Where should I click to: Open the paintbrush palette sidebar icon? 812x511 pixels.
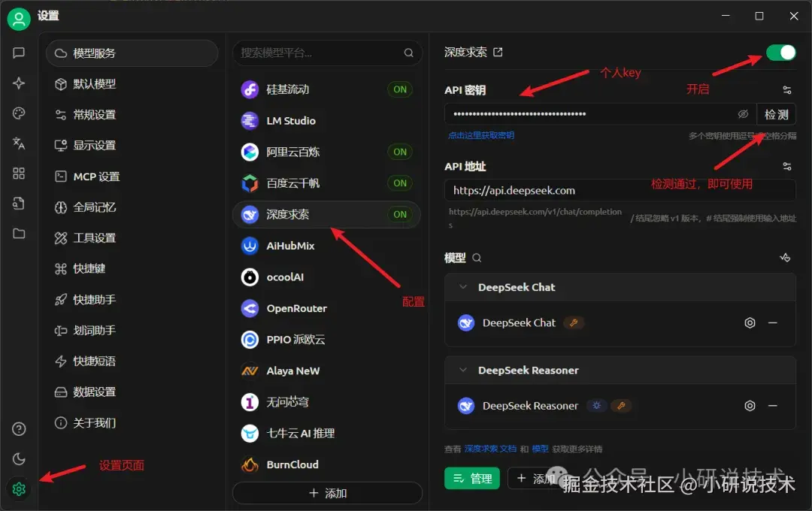tap(19, 113)
